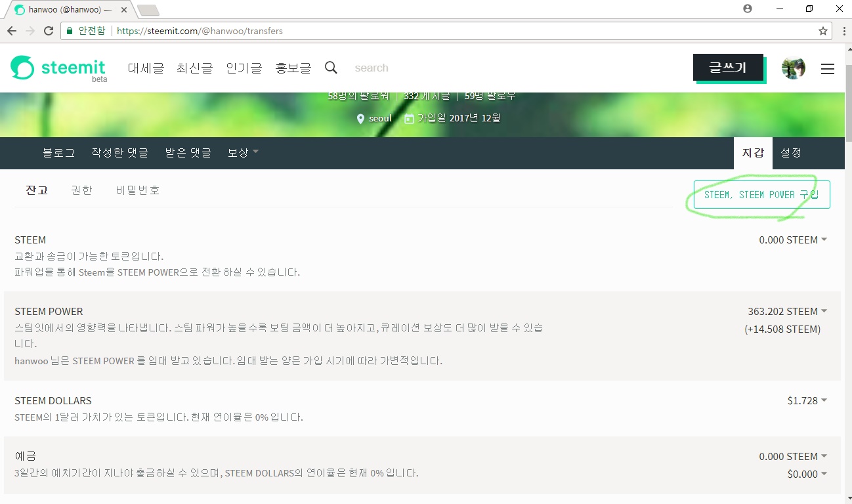Open Chrome's three-dot menu
852x504 pixels.
point(843,31)
